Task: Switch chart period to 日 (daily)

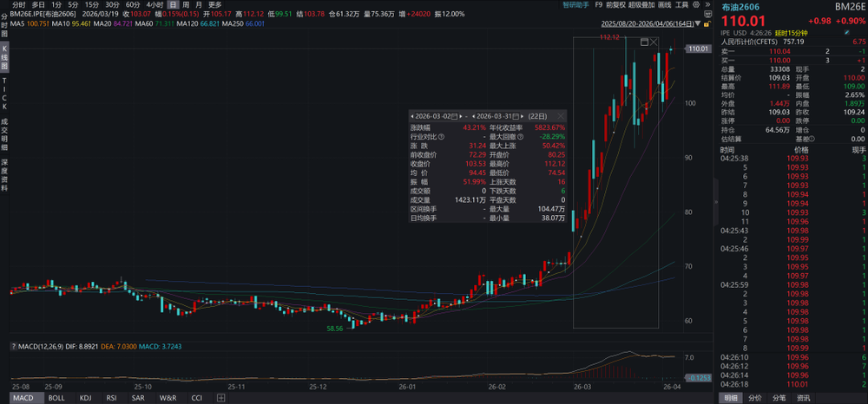Action: tap(173, 4)
